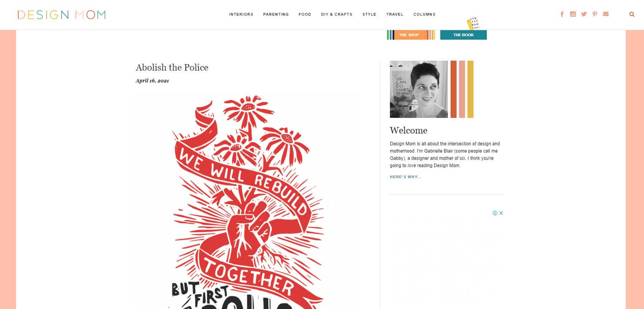Open the Columns menu
Image resolution: width=644 pixels, height=309 pixels.
(424, 14)
